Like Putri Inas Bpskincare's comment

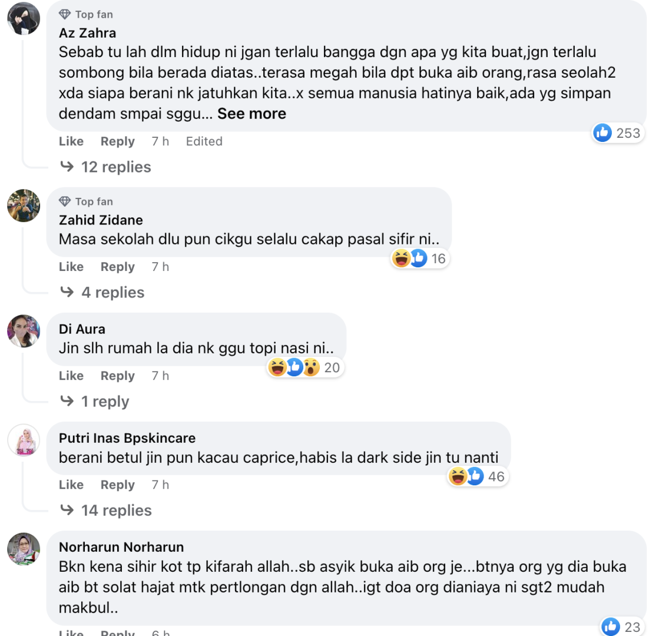(71, 485)
